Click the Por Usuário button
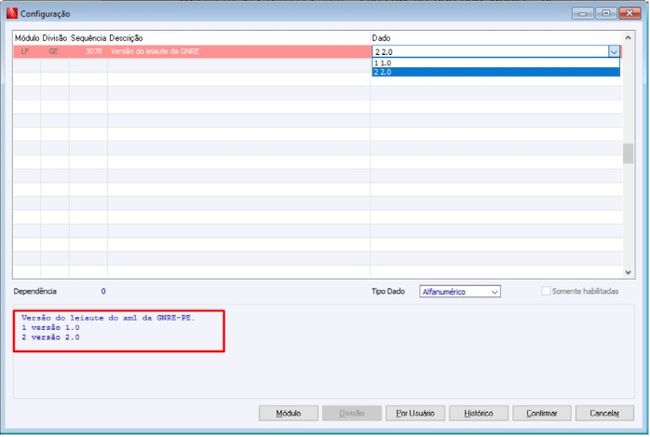Image resolution: width=650 pixels, height=437 pixels. (415, 413)
